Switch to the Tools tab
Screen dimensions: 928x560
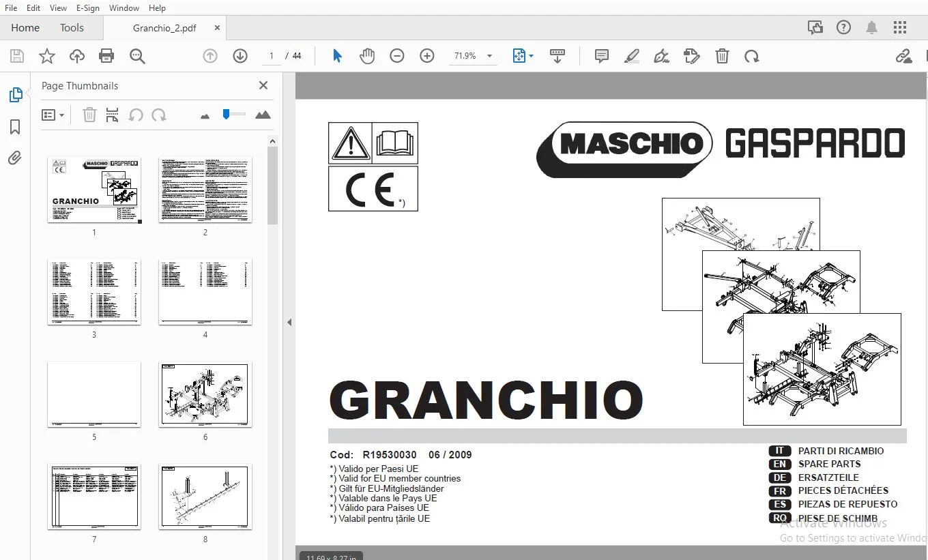[72, 28]
